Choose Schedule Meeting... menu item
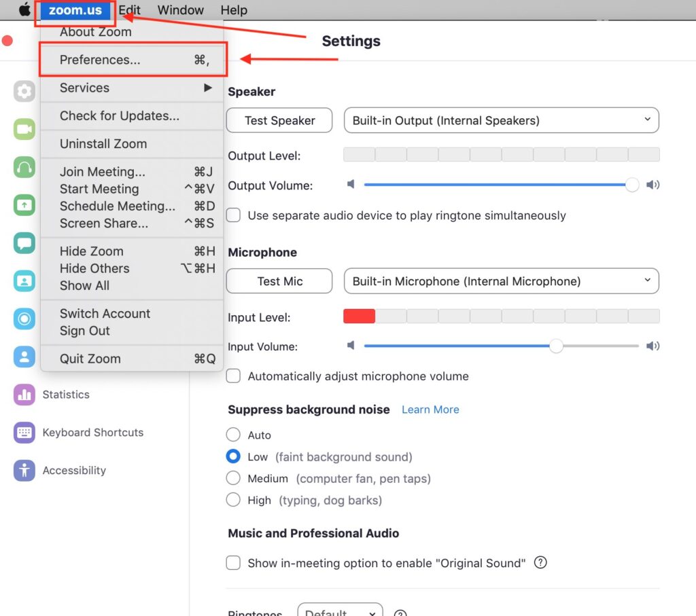Screen dimensions: 696x616 133,206
